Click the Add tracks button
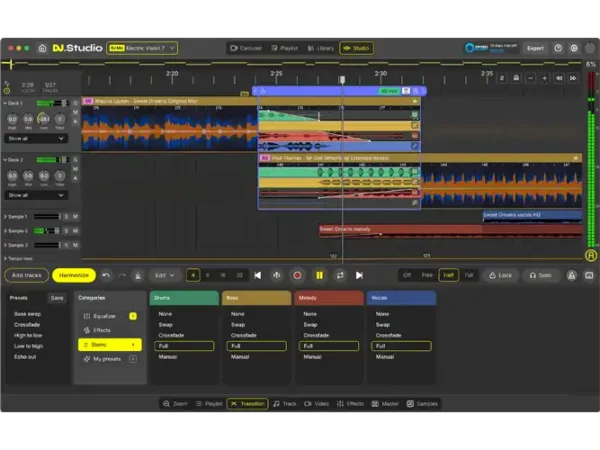Viewport: 600px width, 450px height. coord(26,275)
